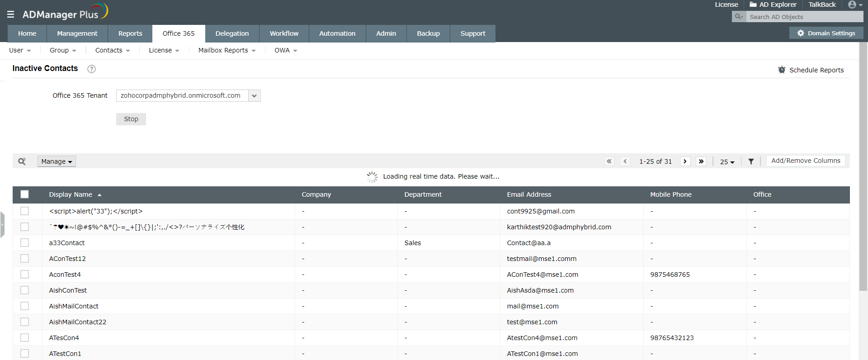Expand the Group submenu dropdown
Viewport: 868px width, 360px height.
[x=63, y=50]
